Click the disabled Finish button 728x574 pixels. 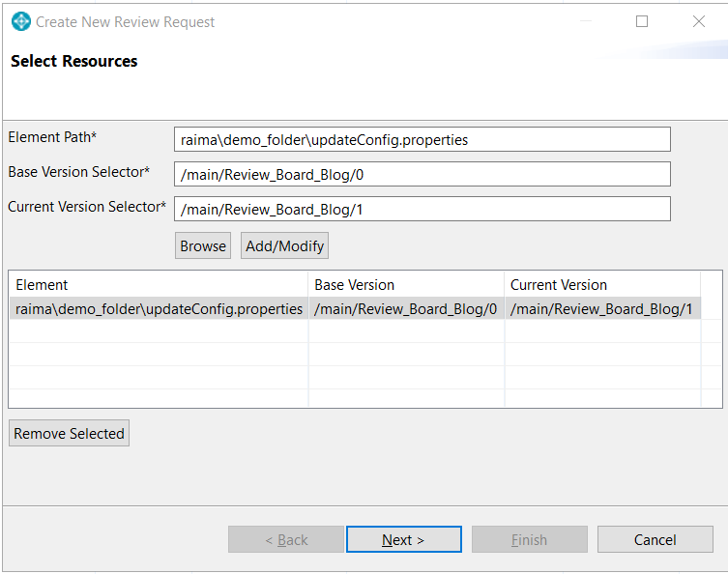(529, 539)
